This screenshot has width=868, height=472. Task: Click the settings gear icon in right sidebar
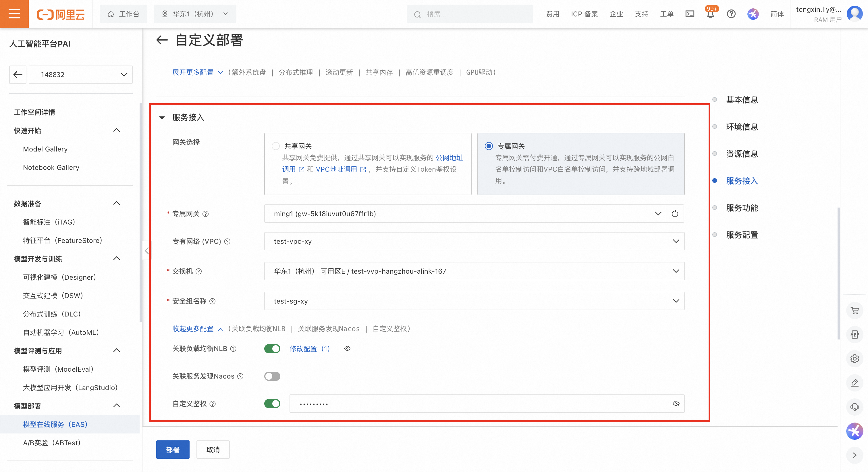855,358
